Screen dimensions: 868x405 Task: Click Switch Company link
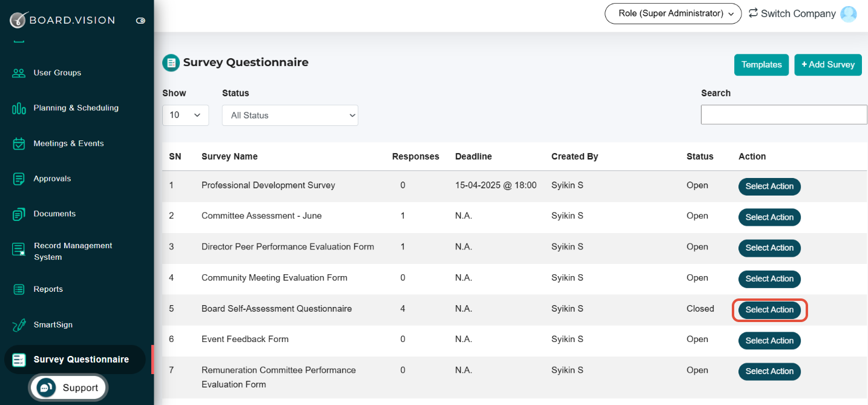(x=792, y=13)
